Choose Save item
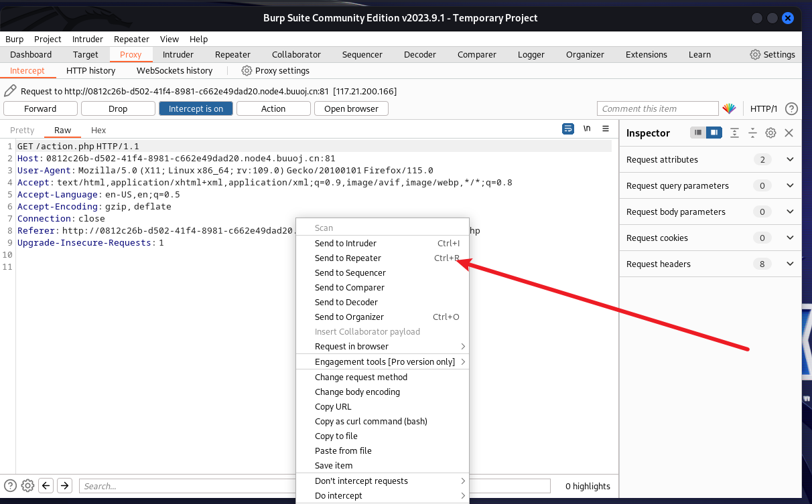Viewport: 812px width, 504px height. click(x=383, y=466)
